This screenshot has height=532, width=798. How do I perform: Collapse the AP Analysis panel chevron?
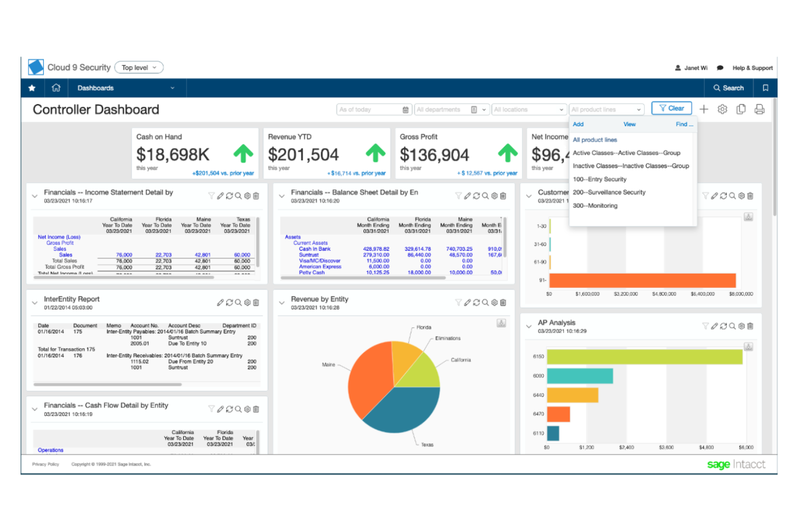528,327
